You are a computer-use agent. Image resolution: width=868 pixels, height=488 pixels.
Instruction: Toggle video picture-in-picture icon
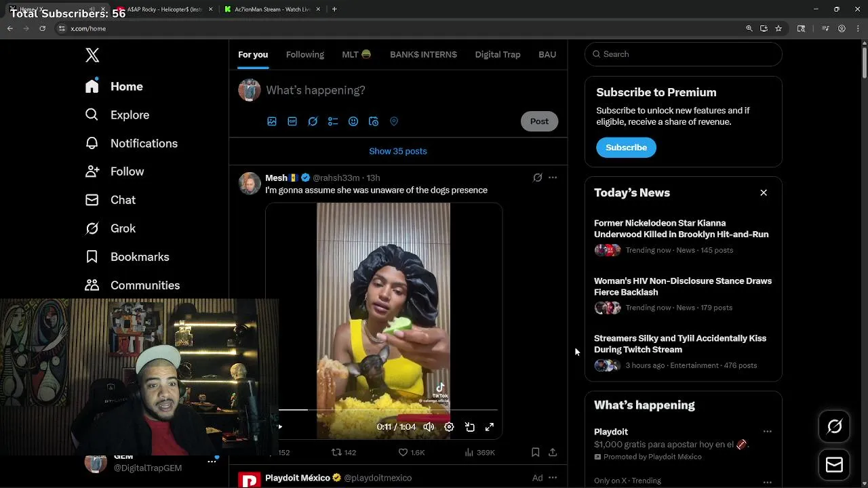(469, 427)
